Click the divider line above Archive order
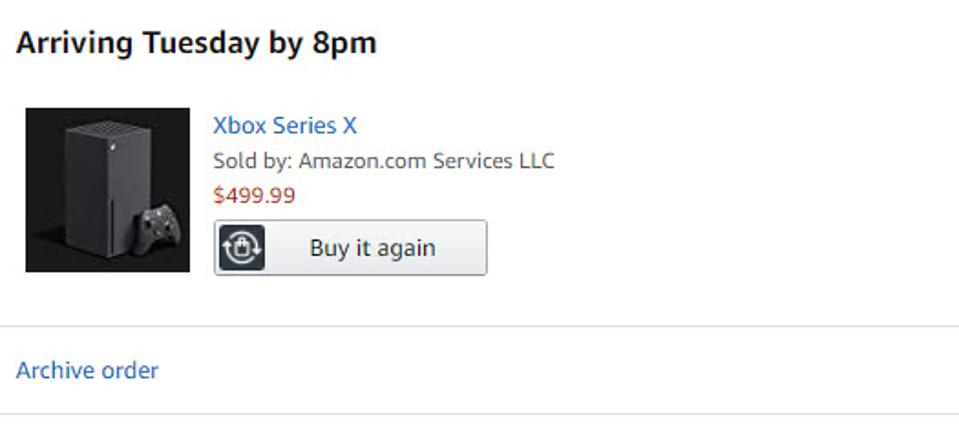Screen dimensions: 959x424 [480, 326]
